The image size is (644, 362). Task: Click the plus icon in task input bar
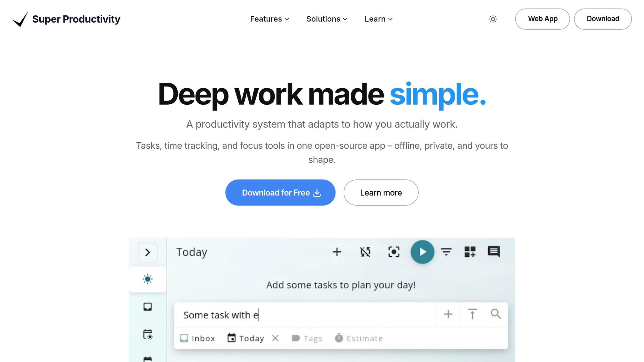[x=448, y=314]
